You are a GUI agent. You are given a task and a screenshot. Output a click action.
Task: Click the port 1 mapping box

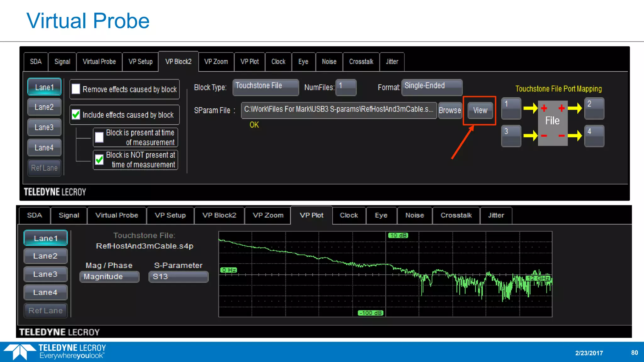coord(511,108)
